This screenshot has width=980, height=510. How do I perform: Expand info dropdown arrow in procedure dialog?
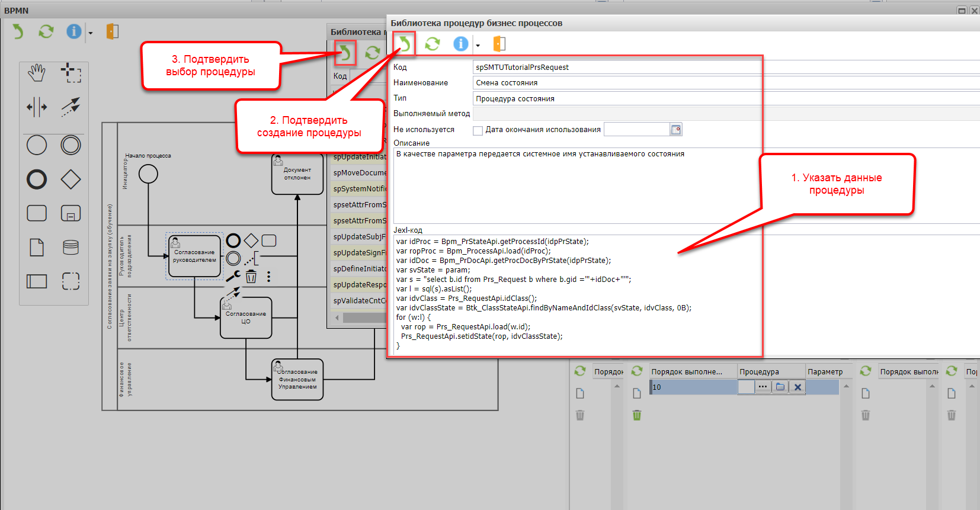tap(478, 46)
